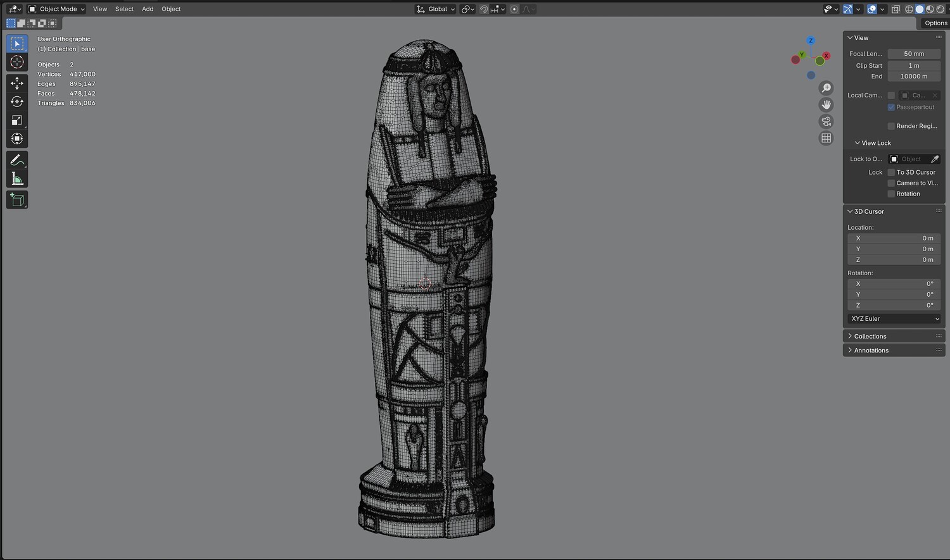Click the Options button
950x560 pixels.
coord(935,23)
